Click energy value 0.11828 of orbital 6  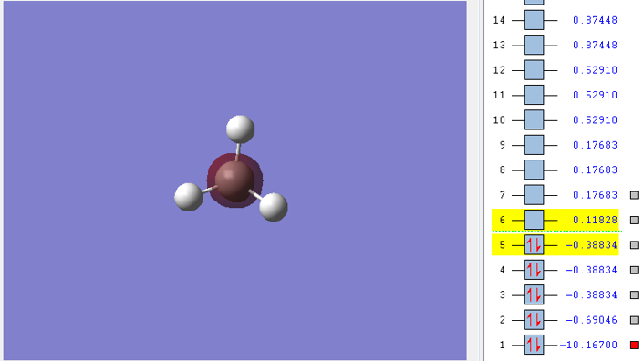595,220
